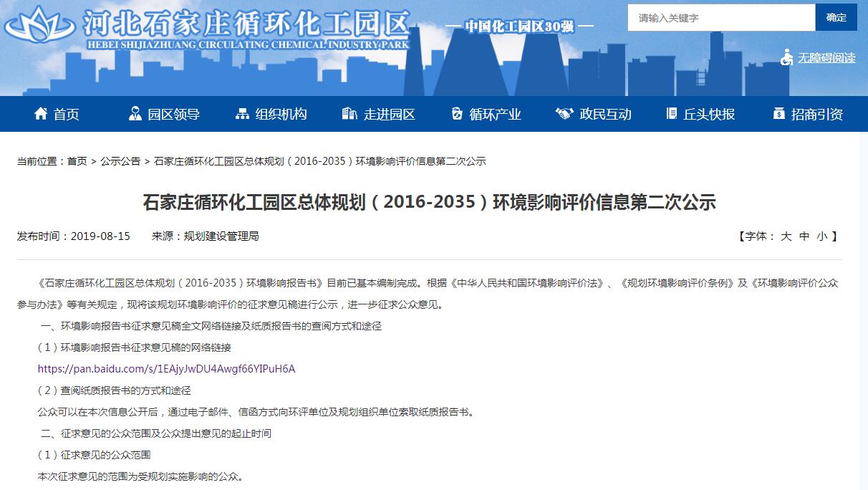Set font size to 小

click(x=821, y=236)
